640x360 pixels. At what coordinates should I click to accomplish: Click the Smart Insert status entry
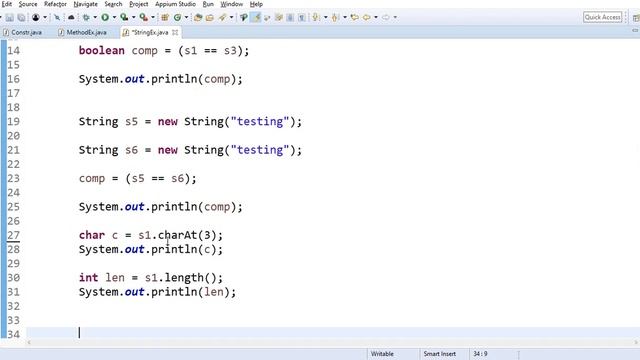pyautogui.click(x=440, y=354)
